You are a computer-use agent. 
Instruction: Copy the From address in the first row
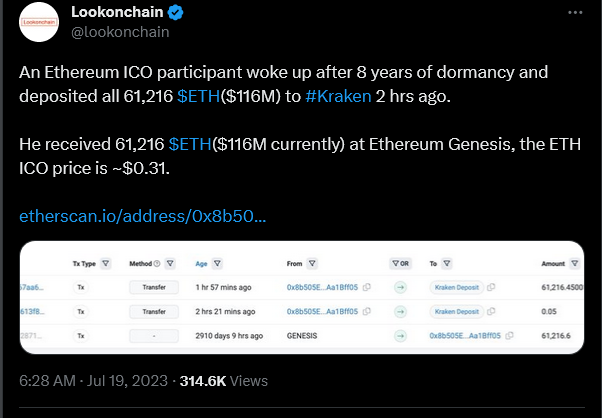pos(367,287)
